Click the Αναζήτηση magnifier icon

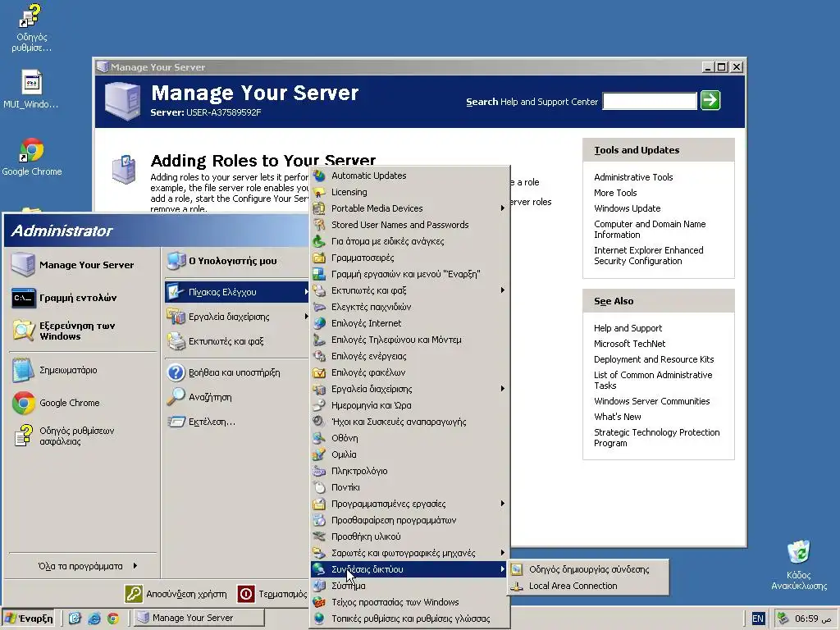point(176,397)
